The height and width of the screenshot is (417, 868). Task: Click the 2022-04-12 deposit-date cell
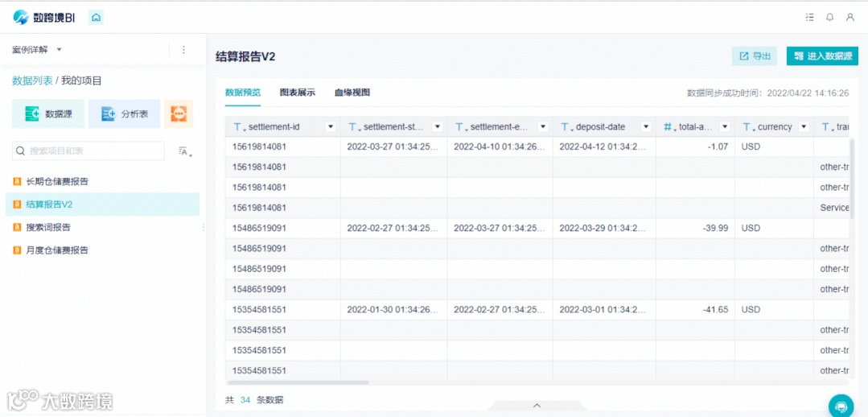click(604, 147)
